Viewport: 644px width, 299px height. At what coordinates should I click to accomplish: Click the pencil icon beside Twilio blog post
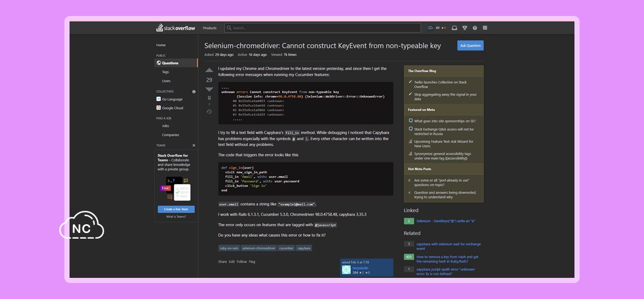point(410,82)
